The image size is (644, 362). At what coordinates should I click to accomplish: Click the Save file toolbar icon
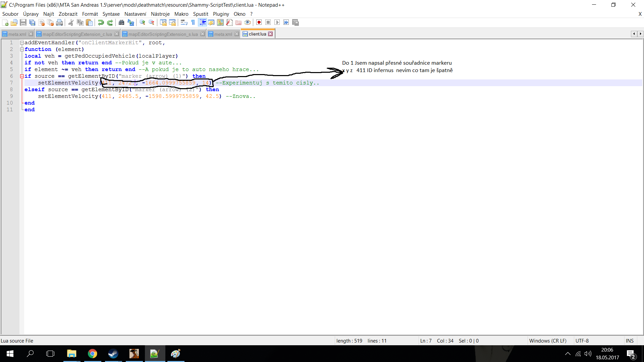tap(23, 22)
